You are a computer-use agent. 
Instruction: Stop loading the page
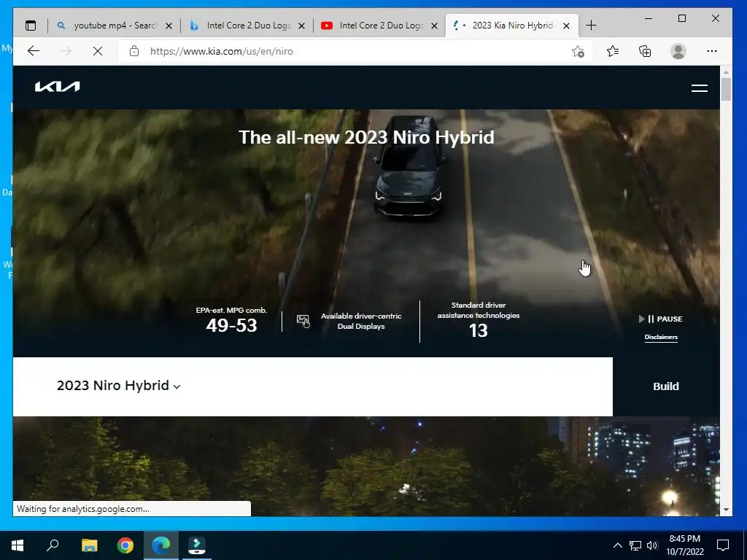(x=98, y=51)
